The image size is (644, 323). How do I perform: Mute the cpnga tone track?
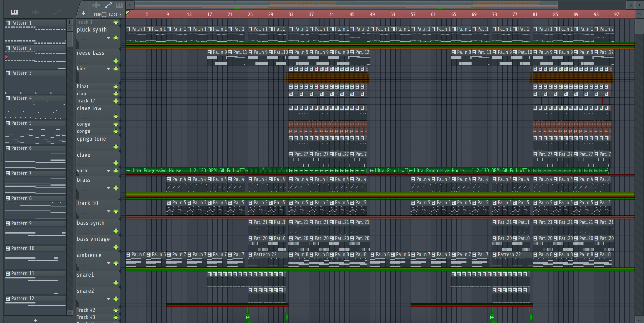[x=116, y=147]
